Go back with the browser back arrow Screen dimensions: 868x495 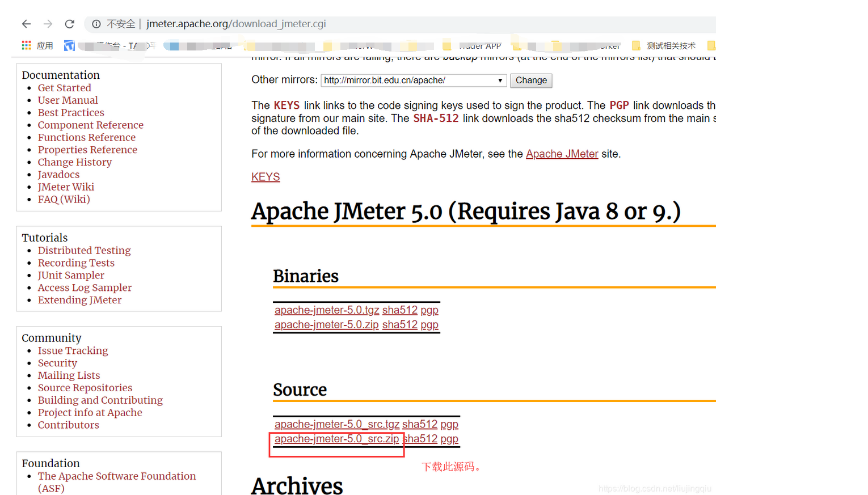pos(26,24)
